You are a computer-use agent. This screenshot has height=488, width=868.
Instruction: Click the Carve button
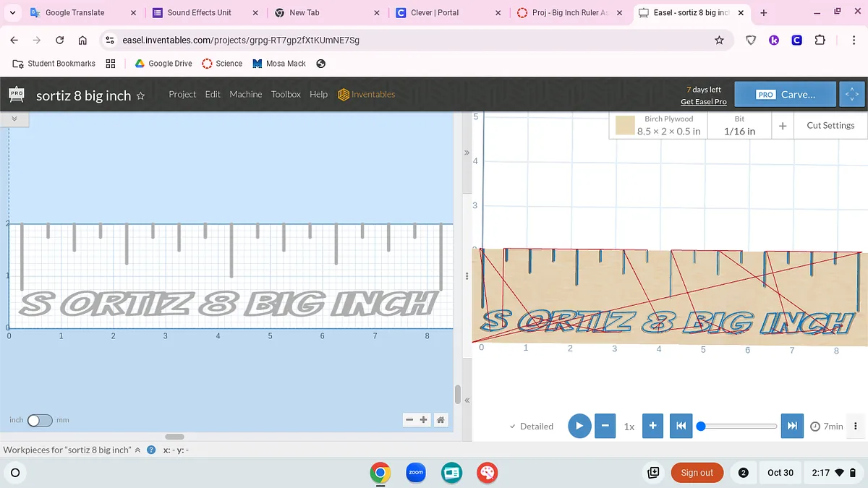pos(786,95)
